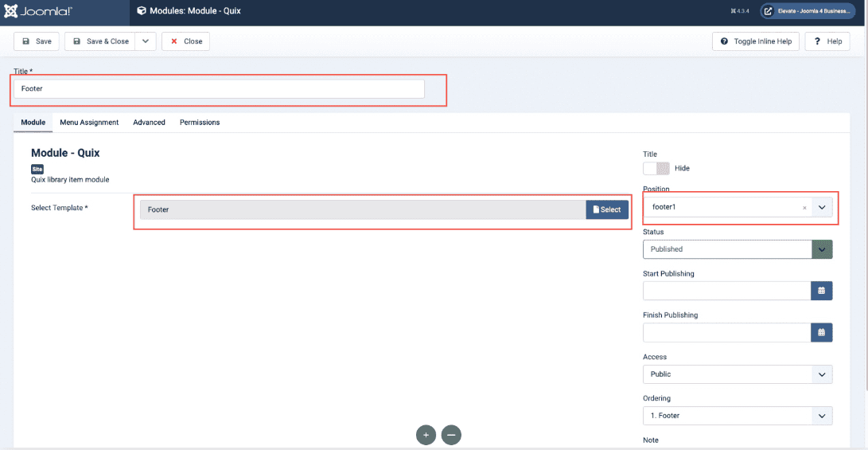Open the Advanced tab
The image size is (868, 450).
click(x=149, y=123)
